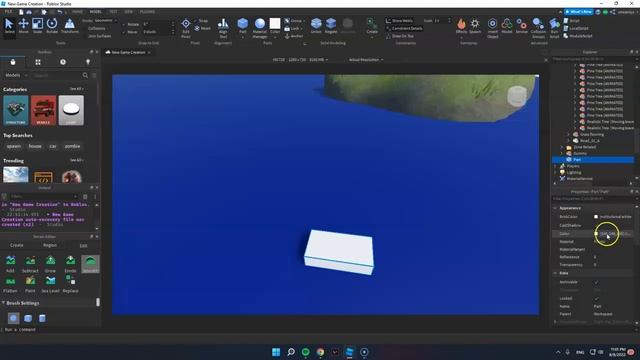
Task: Choose the cube brush shape
Action: (x=28, y=318)
